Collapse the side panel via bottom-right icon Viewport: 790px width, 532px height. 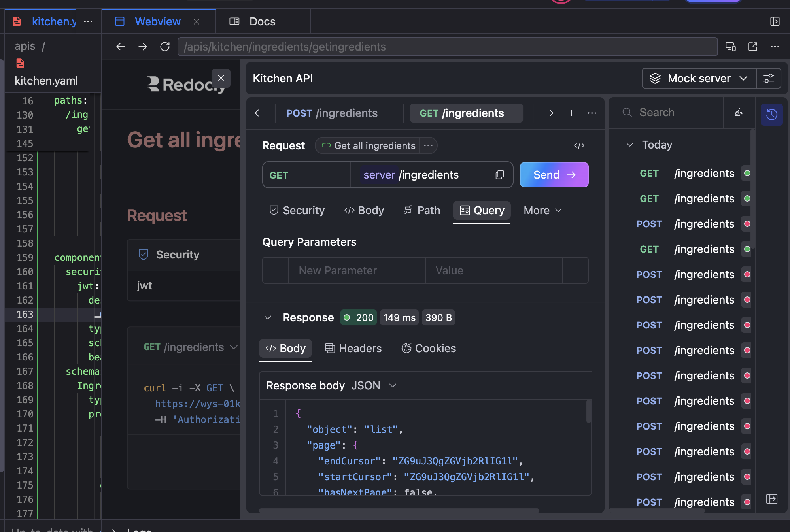pyautogui.click(x=771, y=499)
